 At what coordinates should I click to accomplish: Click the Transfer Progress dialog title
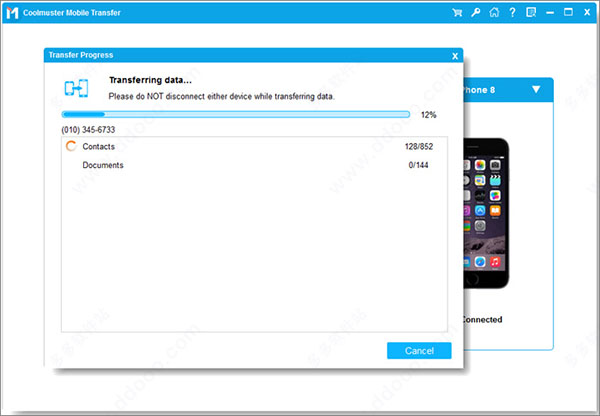click(81, 55)
